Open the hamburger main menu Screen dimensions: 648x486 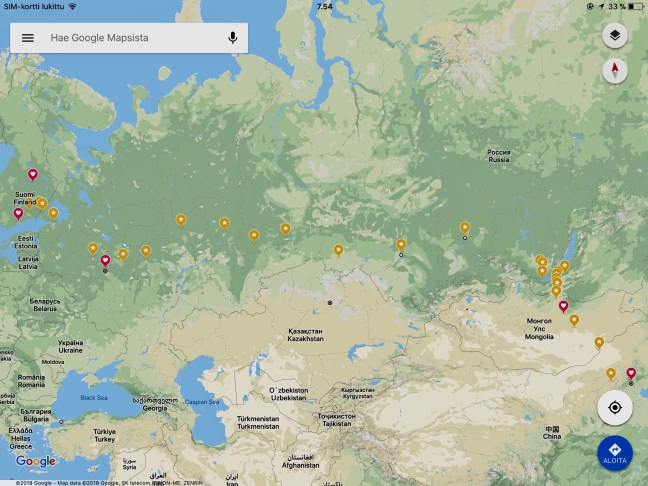coord(28,38)
